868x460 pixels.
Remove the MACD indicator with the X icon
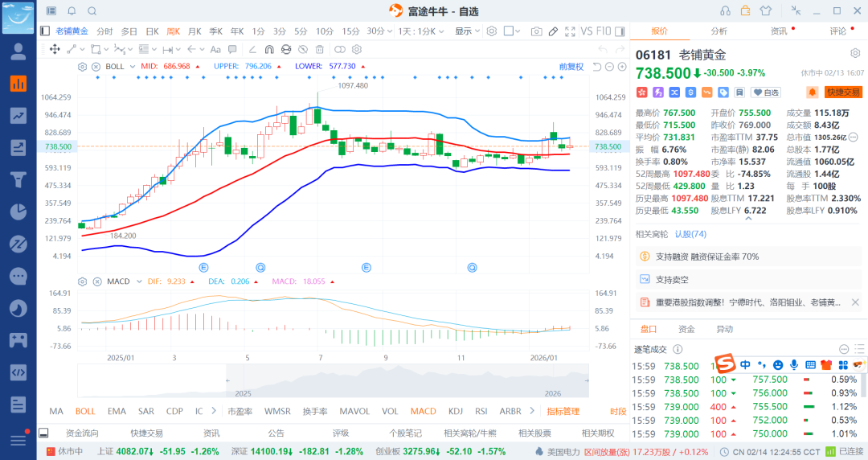click(x=97, y=281)
